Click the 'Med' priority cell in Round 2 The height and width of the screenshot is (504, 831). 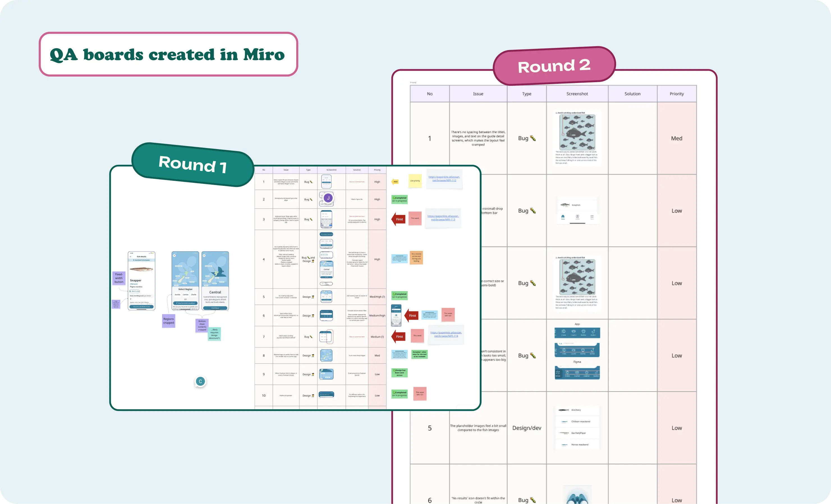676,138
